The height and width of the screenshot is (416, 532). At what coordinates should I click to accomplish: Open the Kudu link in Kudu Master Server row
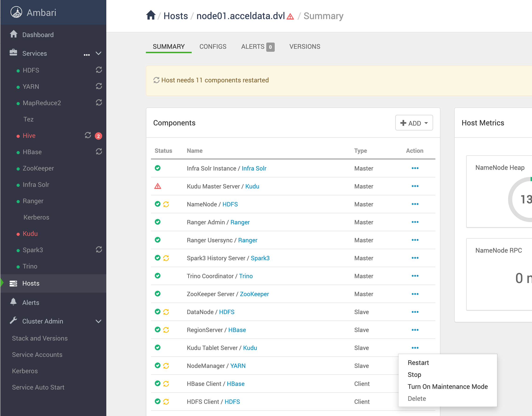[252, 186]
